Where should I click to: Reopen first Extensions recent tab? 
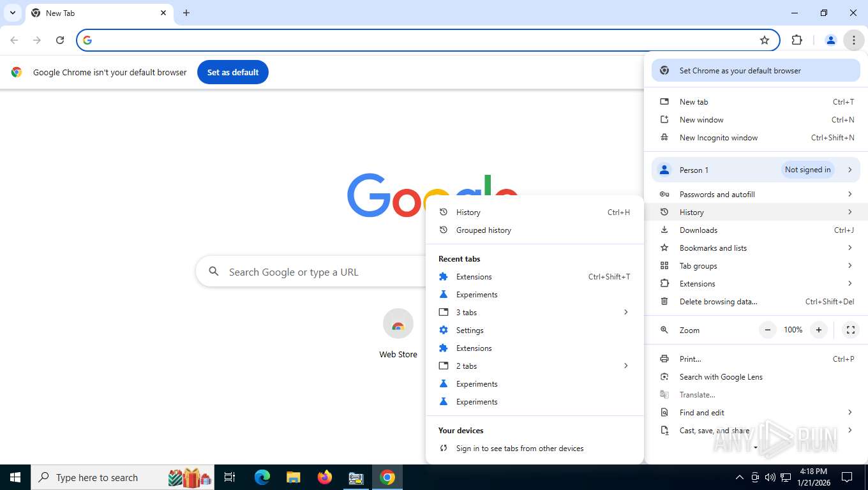click(535, 277)
